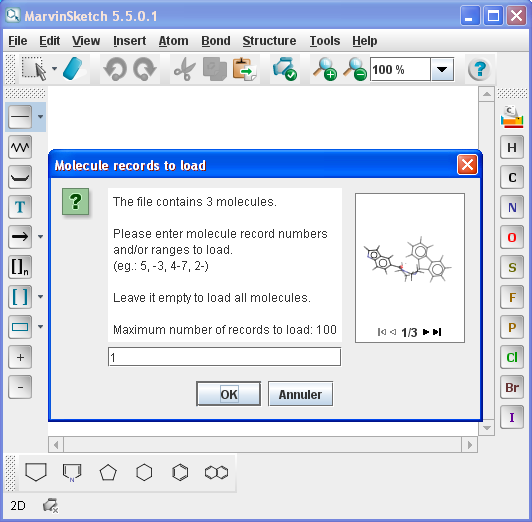Pick the Nitrogen atom button
Viewport: 532px width, 522px height.
pyautogui.click(x=512, y=207)
